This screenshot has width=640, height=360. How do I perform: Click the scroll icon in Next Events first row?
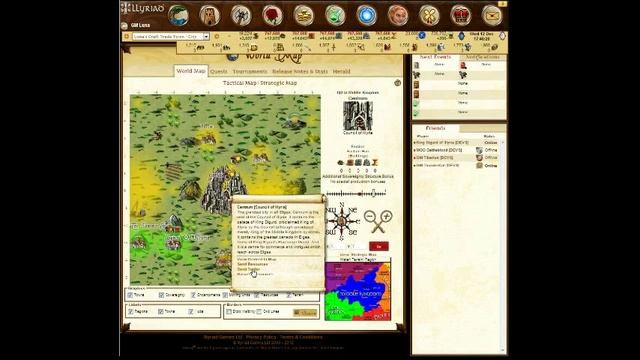coord(417,65)
